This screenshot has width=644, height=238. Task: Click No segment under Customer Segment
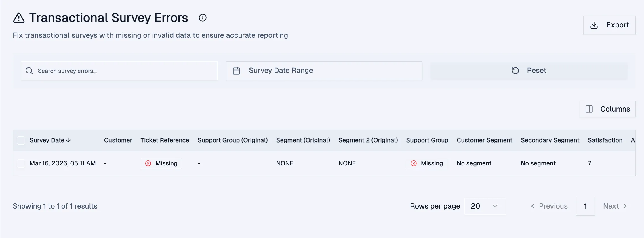click(474, 163)
